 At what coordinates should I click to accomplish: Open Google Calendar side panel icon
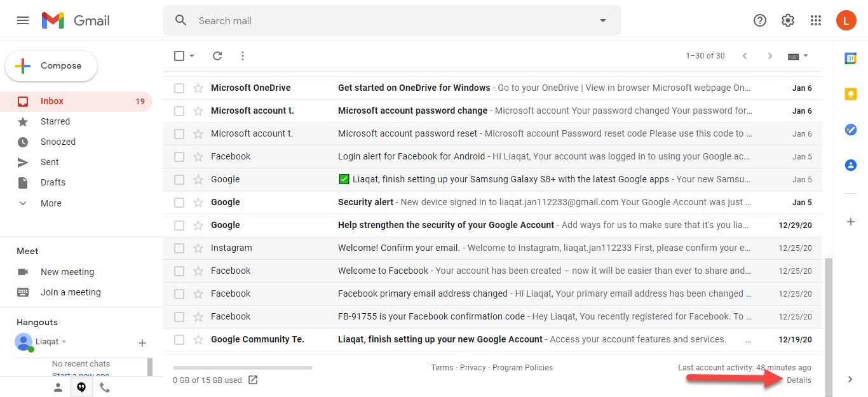(x=850, y=58)
